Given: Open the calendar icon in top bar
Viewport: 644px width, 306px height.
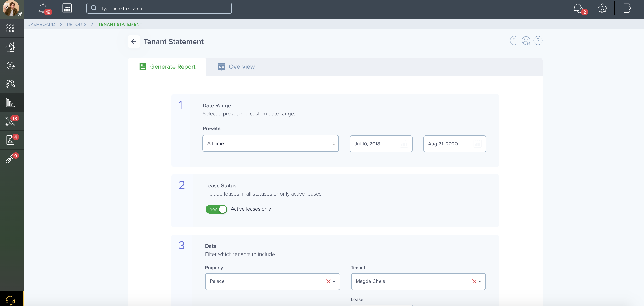Looking at the screenshot, I should [67, 8].
